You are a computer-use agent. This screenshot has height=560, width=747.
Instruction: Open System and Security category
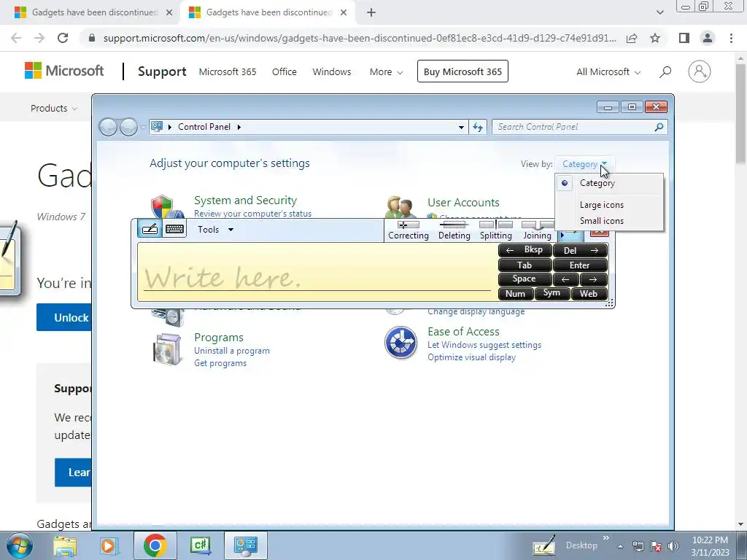click(245, 200)
